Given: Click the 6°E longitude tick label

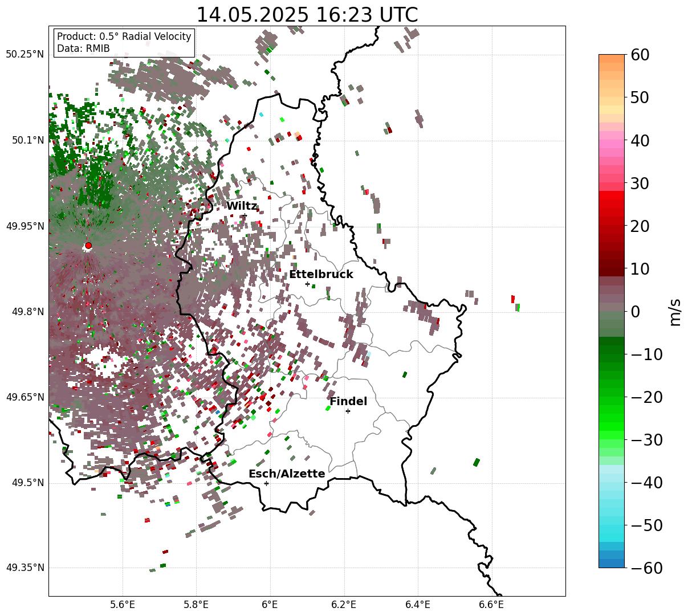Looking at the screenshot, I should [270, 605].
